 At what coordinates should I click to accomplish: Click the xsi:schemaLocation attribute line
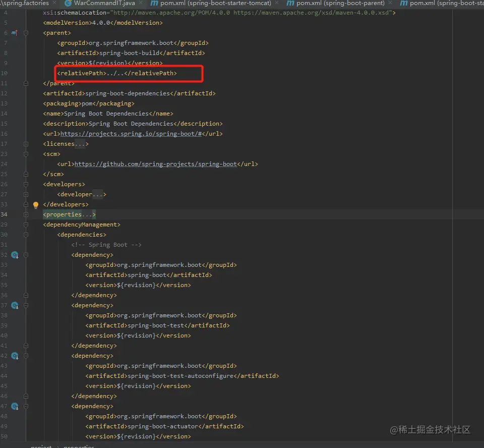tap(219, 13)
